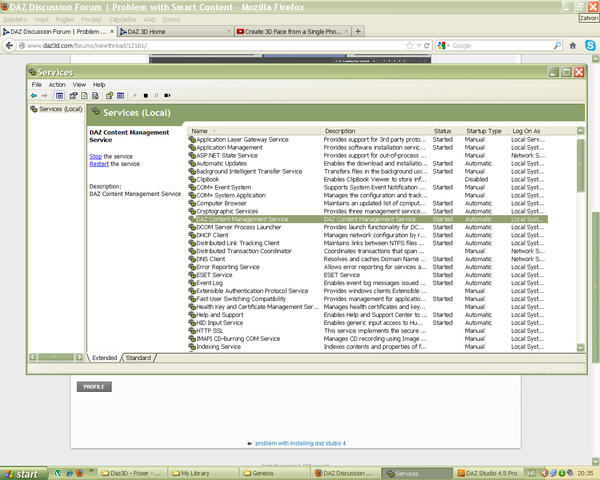Open the File menu in Services
The width and height of the screenshot is (600, 480).
[37, 85]
